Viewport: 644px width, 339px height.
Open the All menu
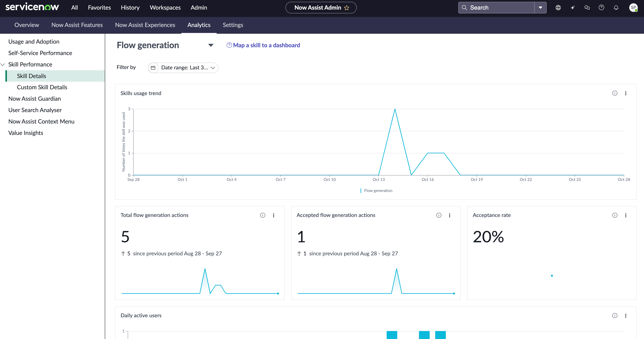pos(75,7)
